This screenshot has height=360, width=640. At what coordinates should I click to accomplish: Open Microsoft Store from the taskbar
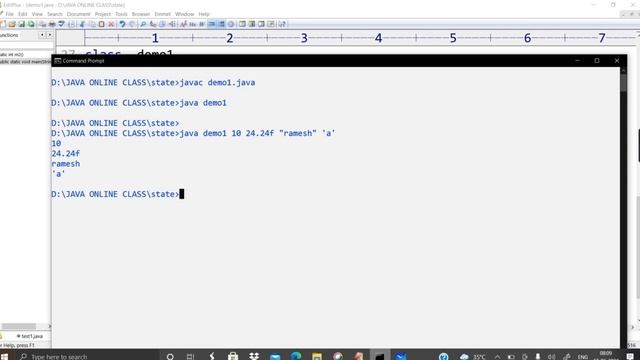[233, 356]
